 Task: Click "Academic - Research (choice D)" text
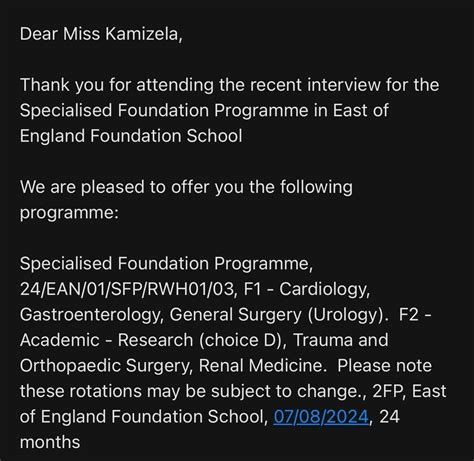pos(151,340)
